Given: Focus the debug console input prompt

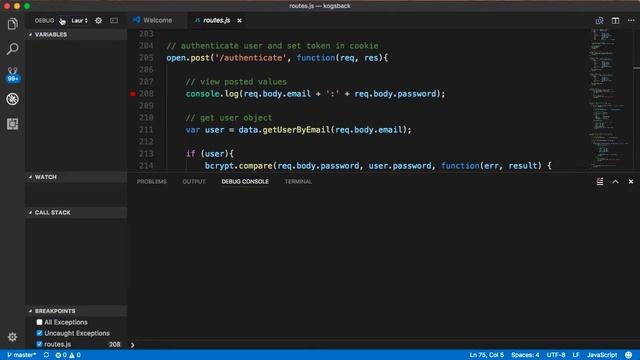Looking at the screenshot, I should click(x=384, y=345).
